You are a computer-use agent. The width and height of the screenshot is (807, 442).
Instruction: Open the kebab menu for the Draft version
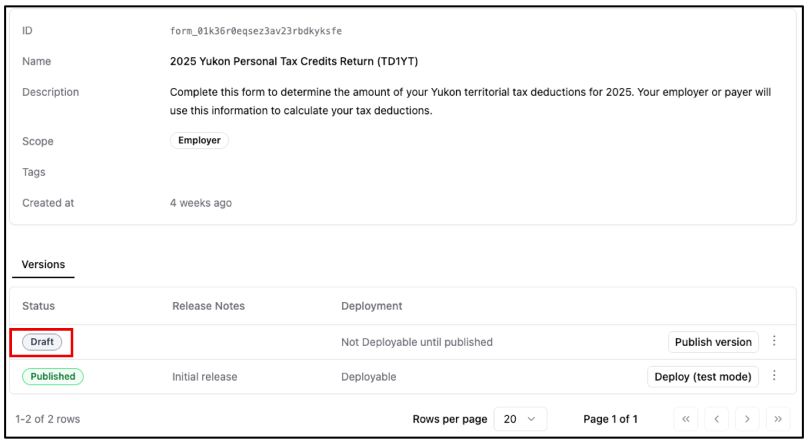773,342
